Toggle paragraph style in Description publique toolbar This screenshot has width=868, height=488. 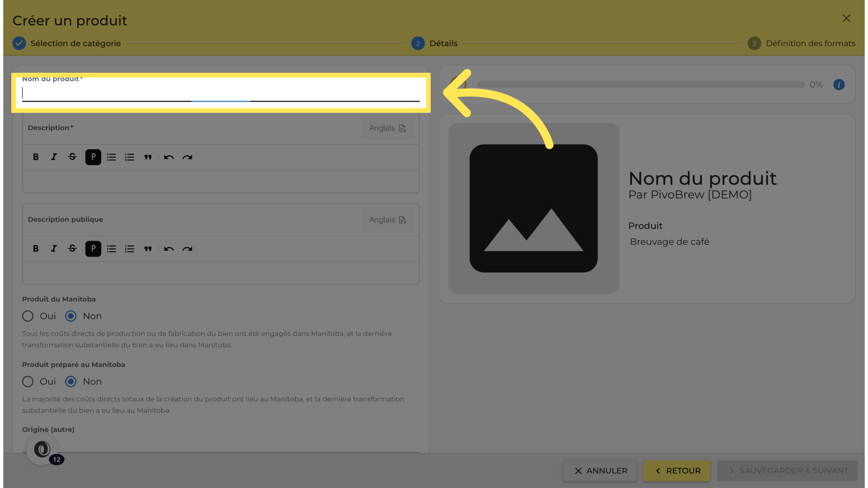(x=93, y=249)
